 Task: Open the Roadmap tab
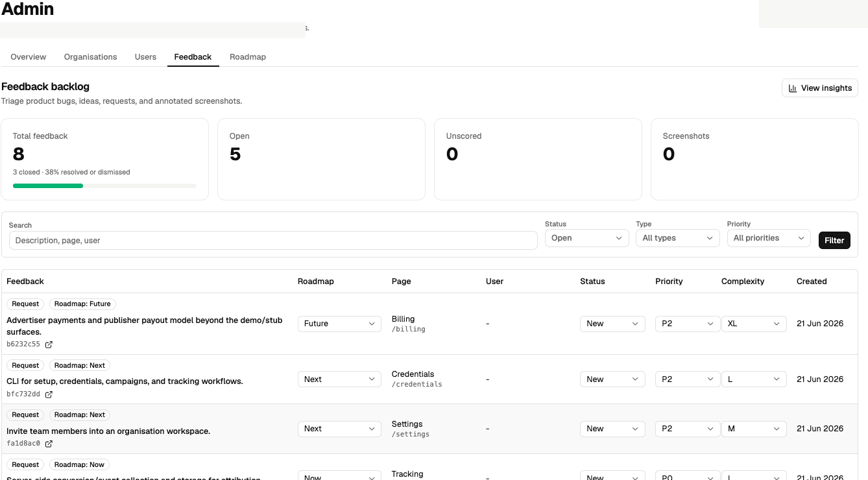click(x=248, y=57)
